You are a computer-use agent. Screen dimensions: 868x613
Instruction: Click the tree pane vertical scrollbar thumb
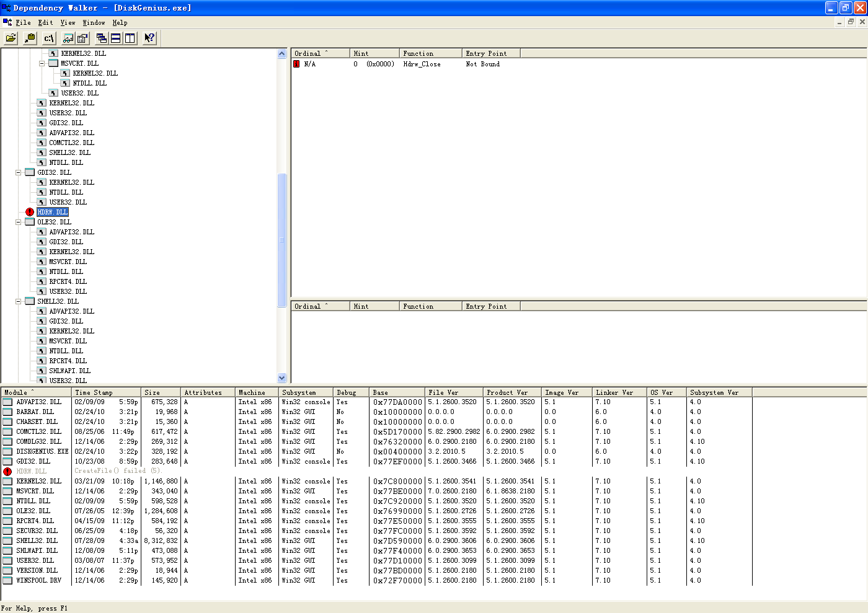[282, 240]
